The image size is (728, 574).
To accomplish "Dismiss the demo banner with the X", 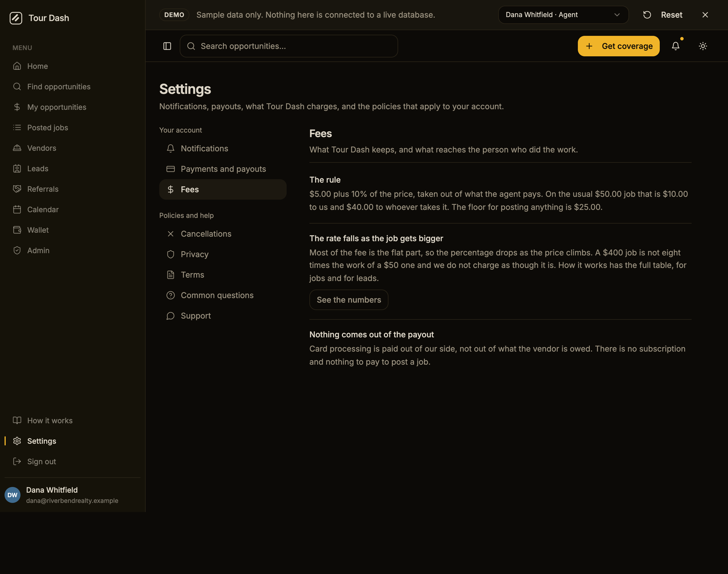I will 705,15.
